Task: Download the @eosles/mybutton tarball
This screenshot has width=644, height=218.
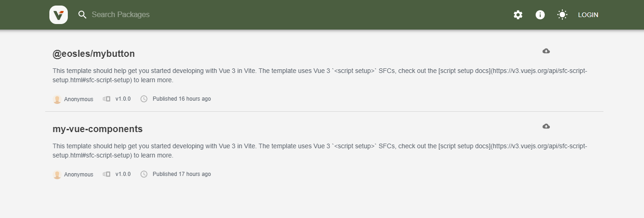Action: [546, 51]
